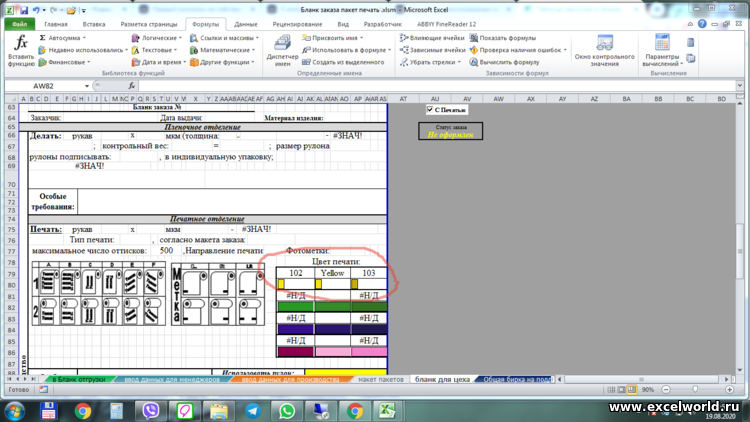Screen dimensions: 750x422
Task: Select sheet tab Общая бирка на подд
Action: pyautogui.click(x=517, y=379)
